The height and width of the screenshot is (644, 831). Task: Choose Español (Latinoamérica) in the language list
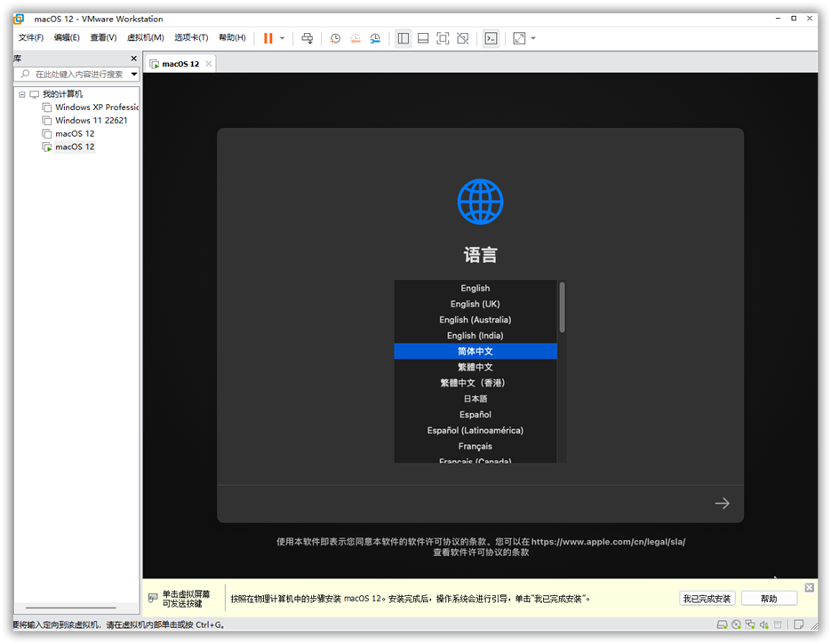tap(475, 431)
